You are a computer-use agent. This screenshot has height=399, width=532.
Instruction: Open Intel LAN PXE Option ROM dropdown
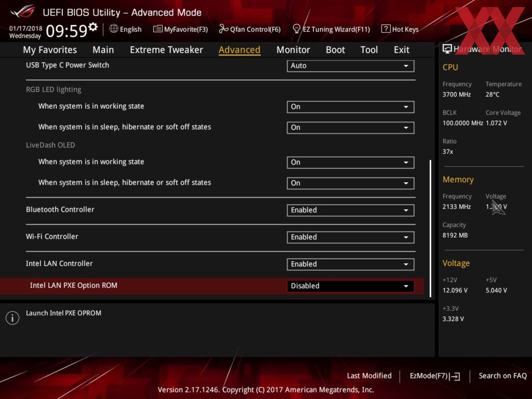pyautogui.click(x=350, y=286)
